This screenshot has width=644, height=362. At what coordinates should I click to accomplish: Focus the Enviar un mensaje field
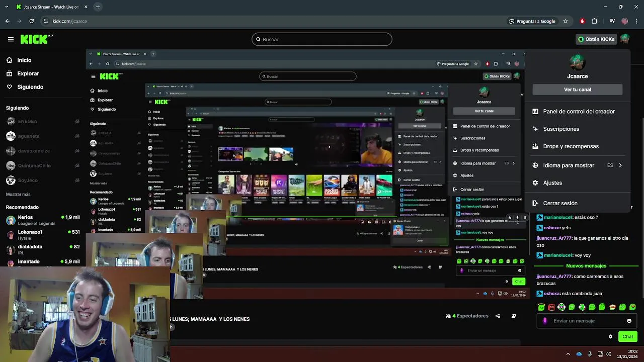(x=586, y=321)
